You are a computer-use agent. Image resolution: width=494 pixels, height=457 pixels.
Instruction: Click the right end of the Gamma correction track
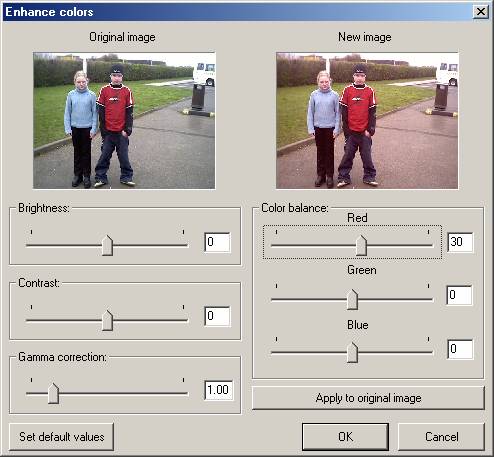pyautogui.click(x=186, y=393)
